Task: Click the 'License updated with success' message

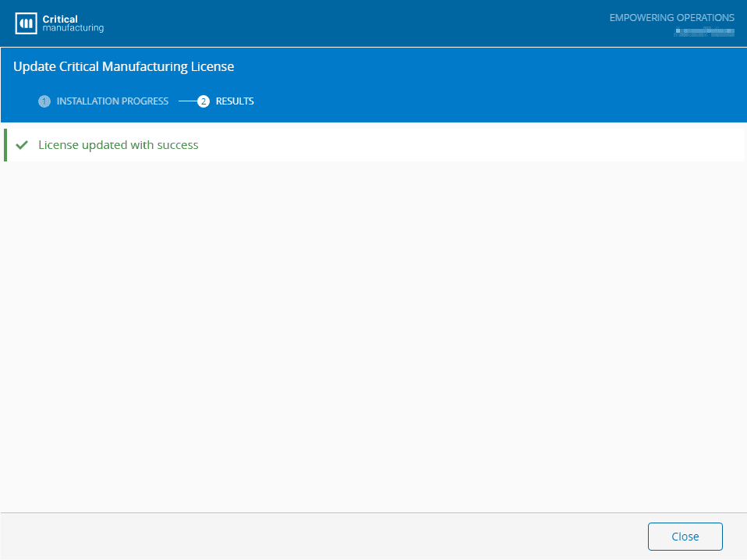Action: (x=119, y=145)
